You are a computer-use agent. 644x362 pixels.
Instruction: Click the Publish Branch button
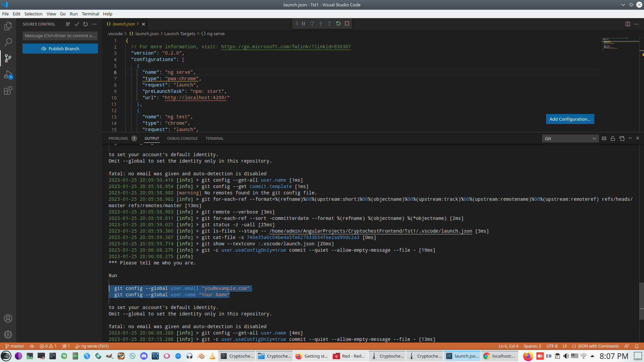(x=60, y=49)
